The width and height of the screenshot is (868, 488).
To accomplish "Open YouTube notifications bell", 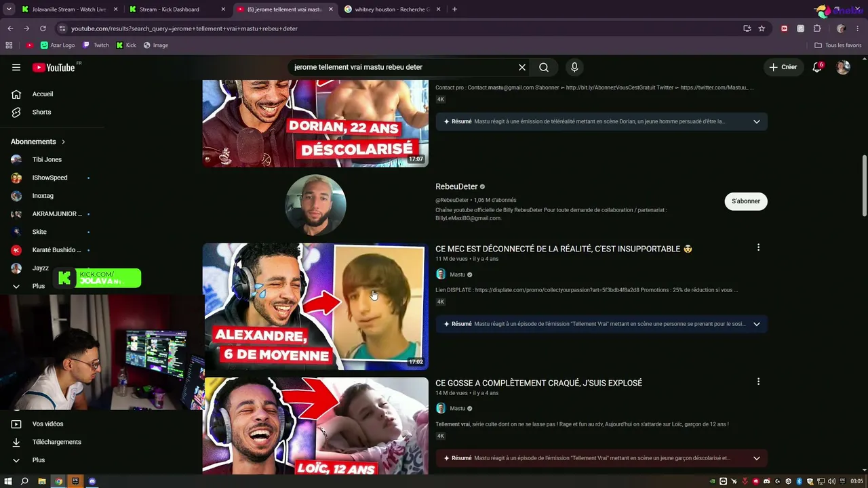I will (817, 67).
